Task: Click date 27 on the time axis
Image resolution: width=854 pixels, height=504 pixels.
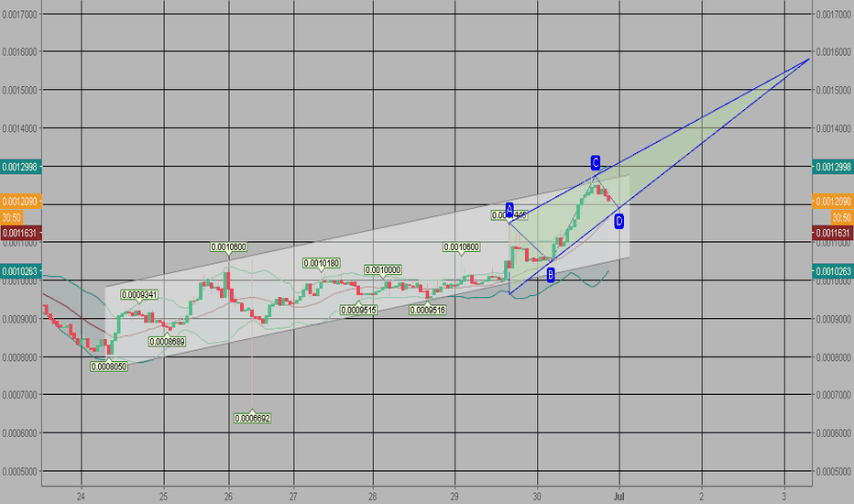Action: pyautogui.click(x=293, y=497)
